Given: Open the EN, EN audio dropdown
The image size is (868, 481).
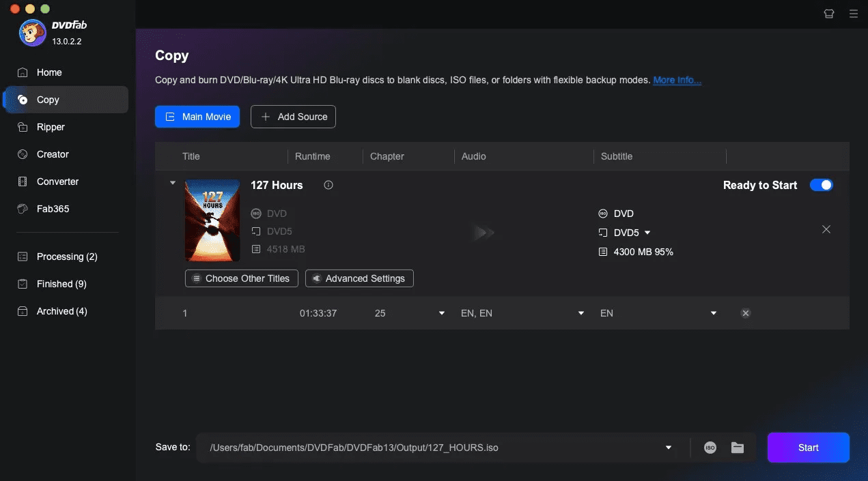Looking at the screenshot, I should click(x=581, y=313).
